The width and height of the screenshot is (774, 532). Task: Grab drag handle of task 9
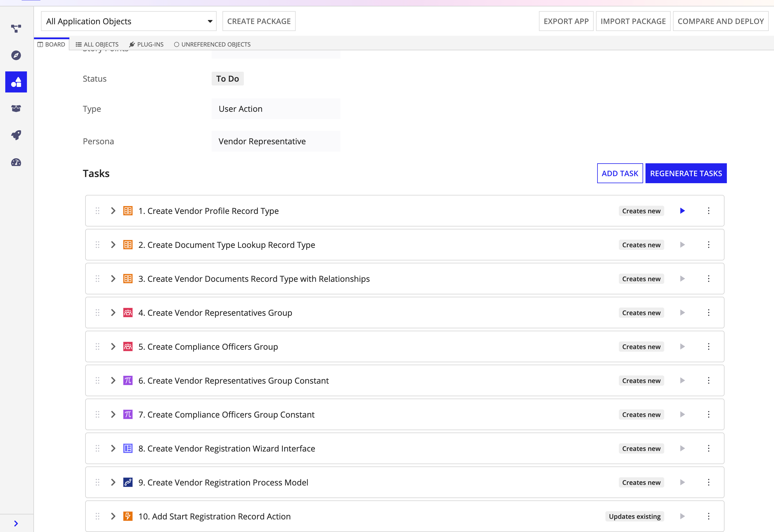coord(97,482)
